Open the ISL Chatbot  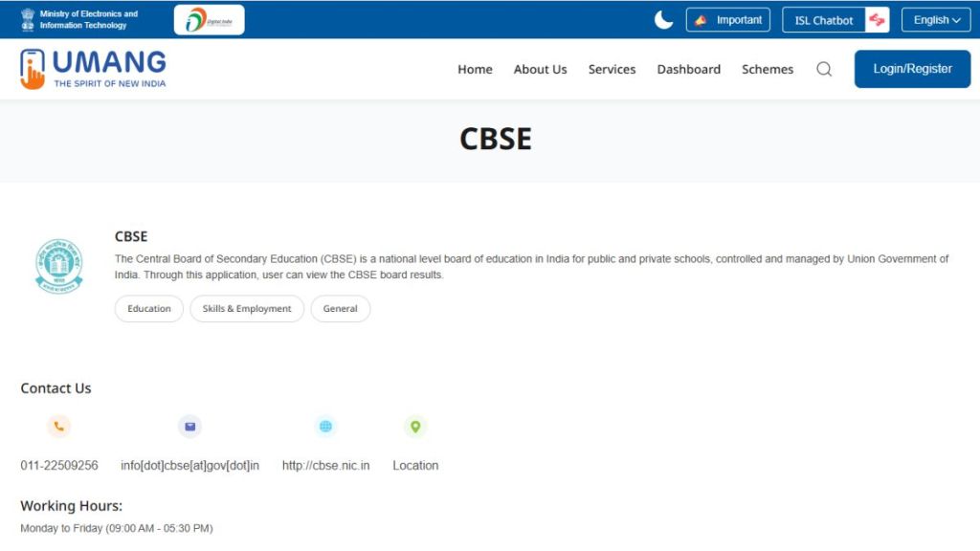click(822, 19)
